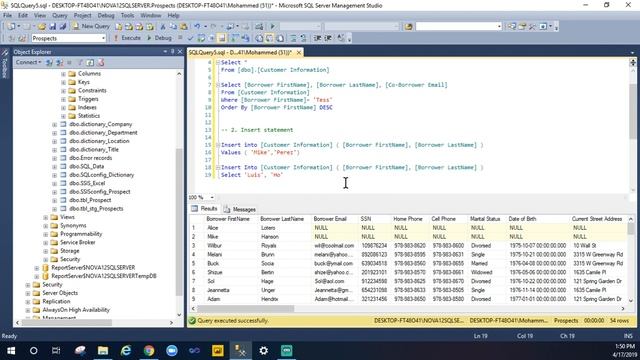Open the Windows Start menu

pos(11,351)
